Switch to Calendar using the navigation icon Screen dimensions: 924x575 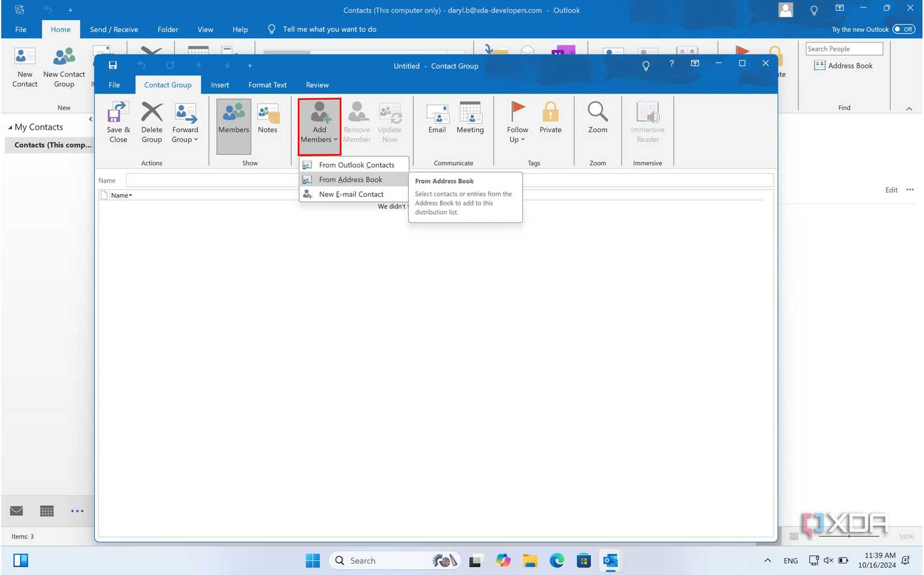pyautogui.click(x=46, y=511)
